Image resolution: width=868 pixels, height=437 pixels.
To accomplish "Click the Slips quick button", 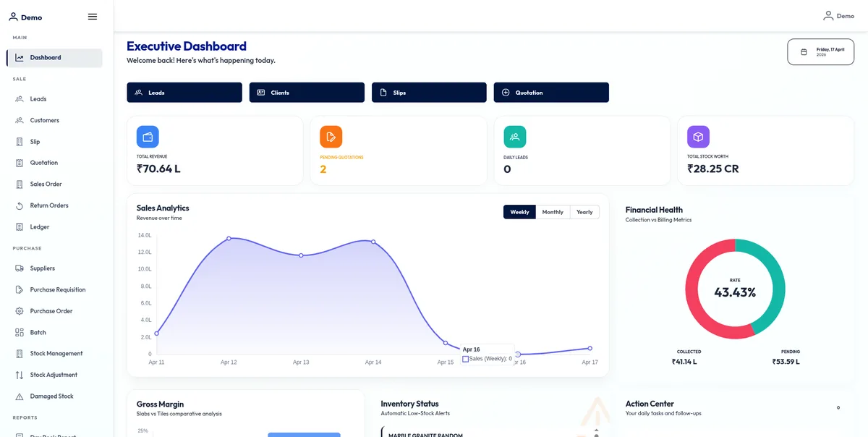I will (x=429, y=93).
